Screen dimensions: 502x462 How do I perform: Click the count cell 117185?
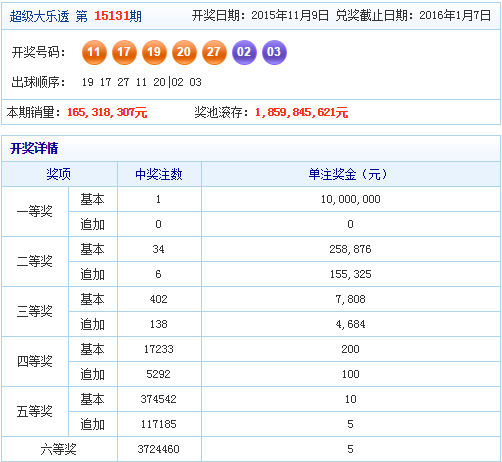click(x=158, y=424)
